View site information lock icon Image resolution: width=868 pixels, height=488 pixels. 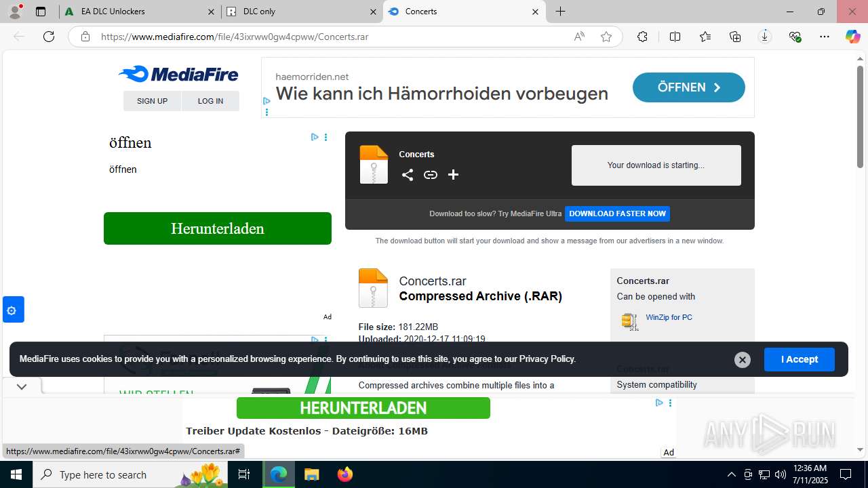[x=85, y=37]
